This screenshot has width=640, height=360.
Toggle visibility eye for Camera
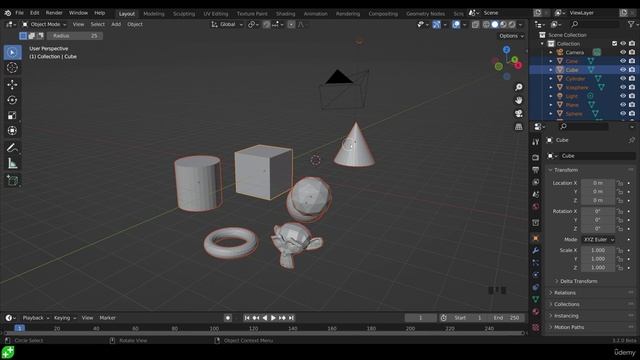point(623,52)
